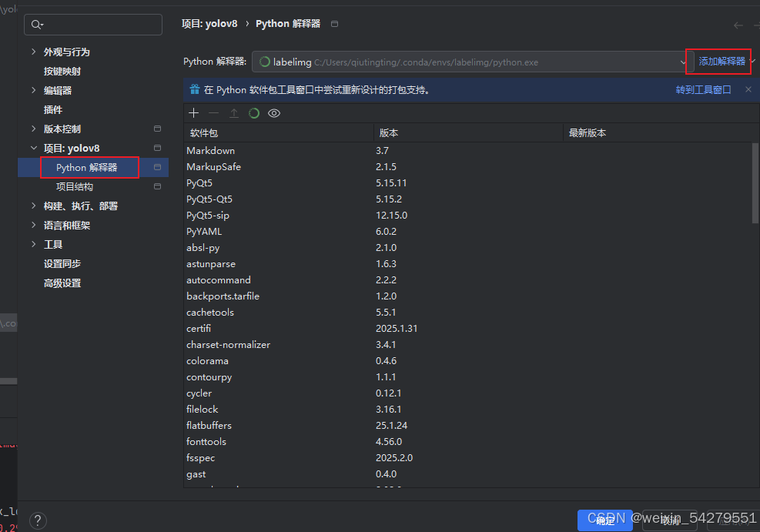Viewport: 760px width, 532px height.
Task: Select 设置同步 in settings tree
Action: coord(62,263)
